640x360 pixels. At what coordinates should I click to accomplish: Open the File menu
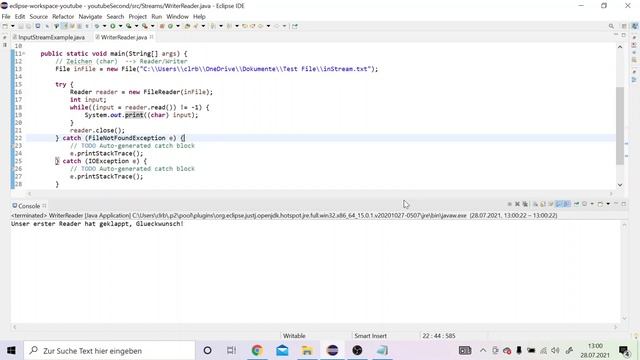pyautogui.click(x=6, y=17)
